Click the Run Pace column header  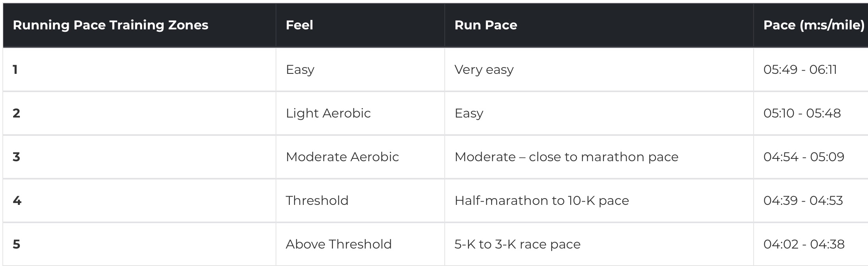coord(486,25)
